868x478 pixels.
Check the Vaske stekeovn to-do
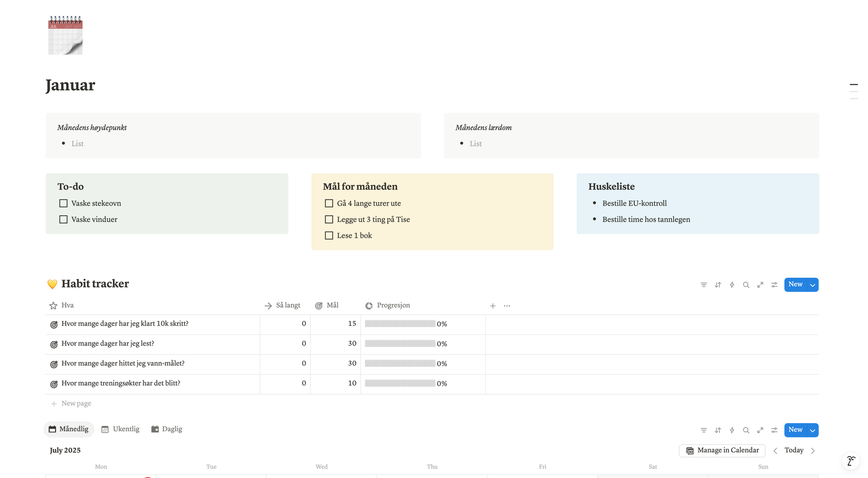click(63, 203)
